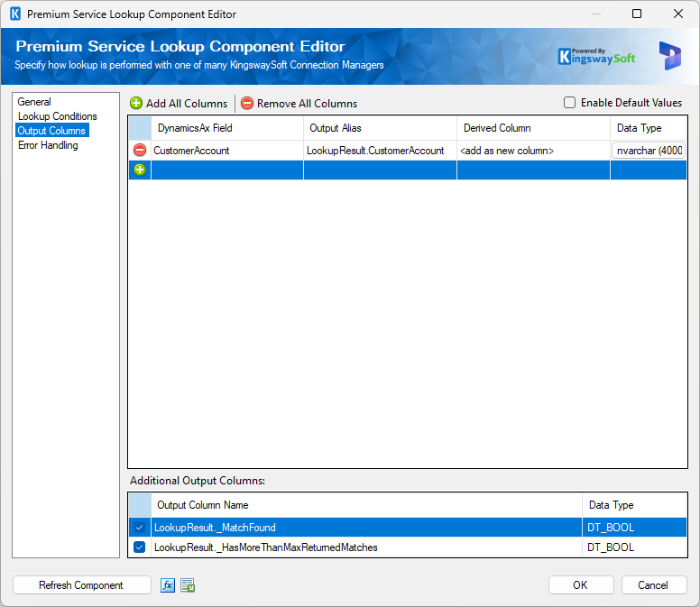700x607 pixels.
Task: Click the Add All Columns text button
Action: click(187, 104)
